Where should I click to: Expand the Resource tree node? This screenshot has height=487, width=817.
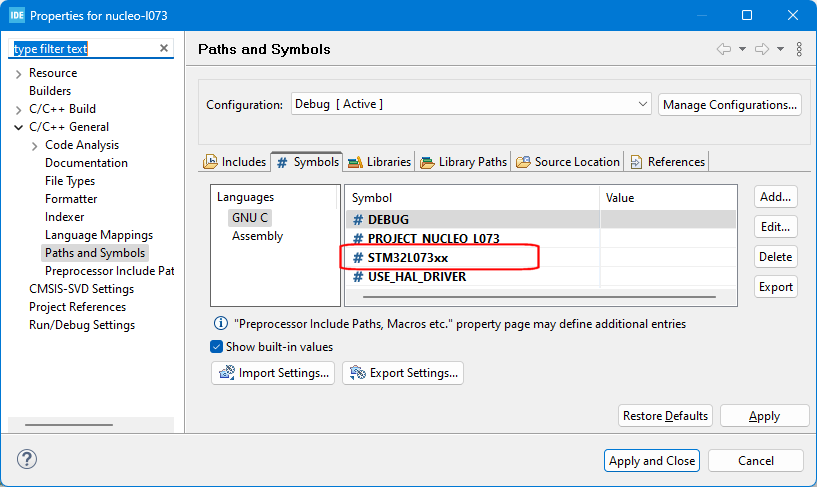tap(19, 73)
